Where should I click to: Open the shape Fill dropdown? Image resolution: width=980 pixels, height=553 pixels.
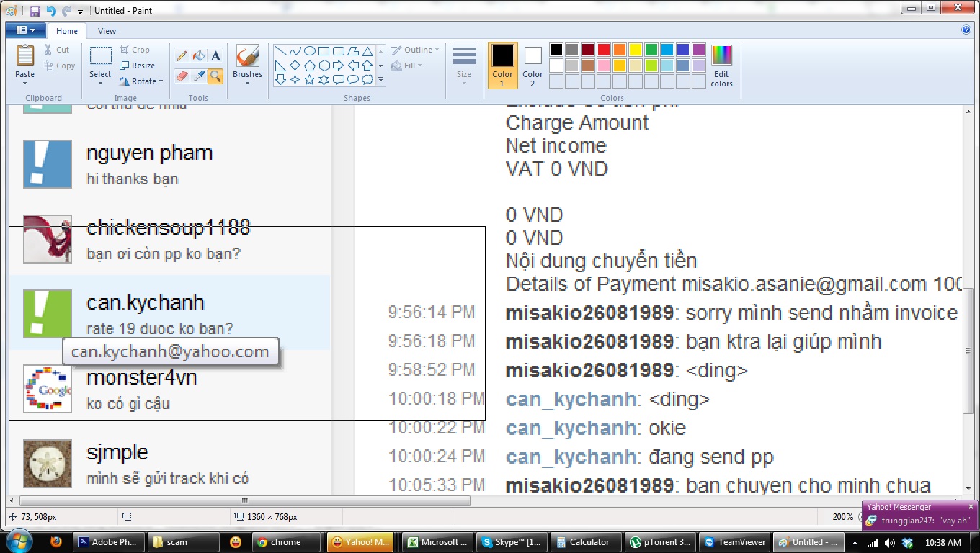pyautogui.click(x=406, y=66)
